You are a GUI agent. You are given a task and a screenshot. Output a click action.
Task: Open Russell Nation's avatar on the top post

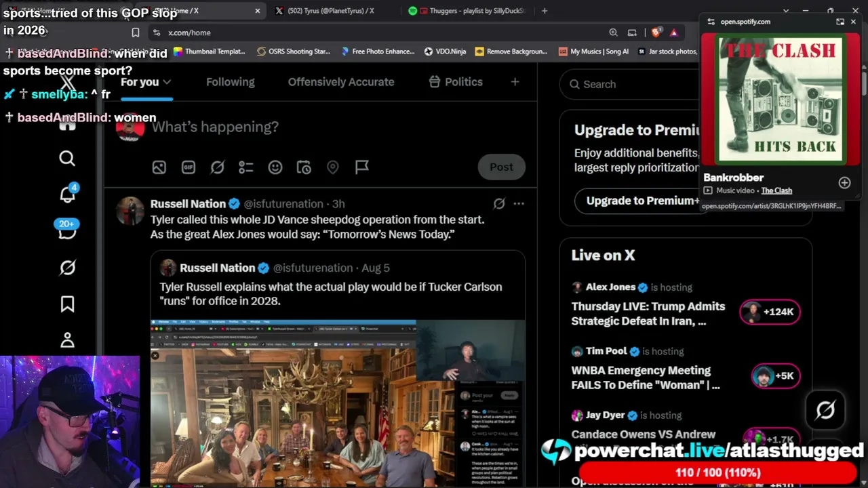(130, 211)
